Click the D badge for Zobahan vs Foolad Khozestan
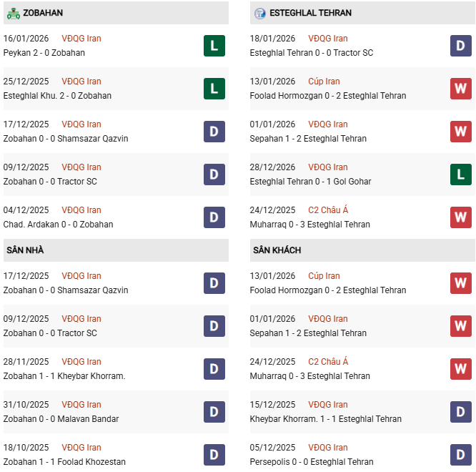The width and height of the screenshot is (476, 472). [214, 455]
